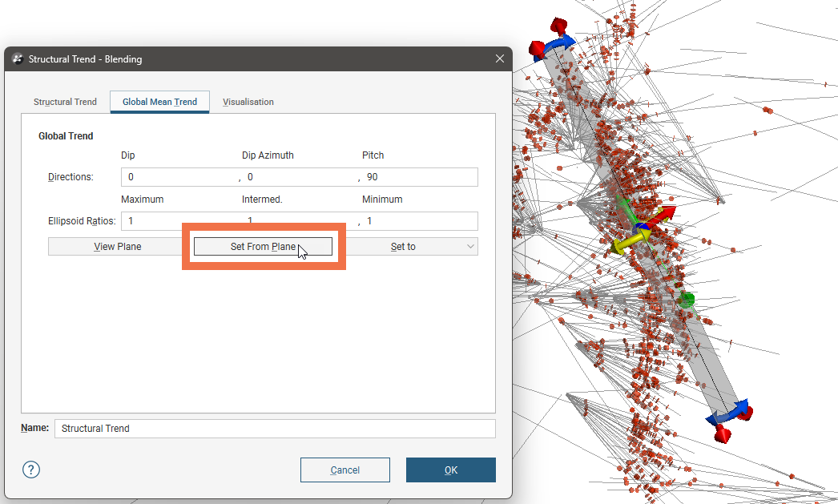The image size is (838, 504).
Task: Click the Pitch value field showing 90
Action: (420, 177)
